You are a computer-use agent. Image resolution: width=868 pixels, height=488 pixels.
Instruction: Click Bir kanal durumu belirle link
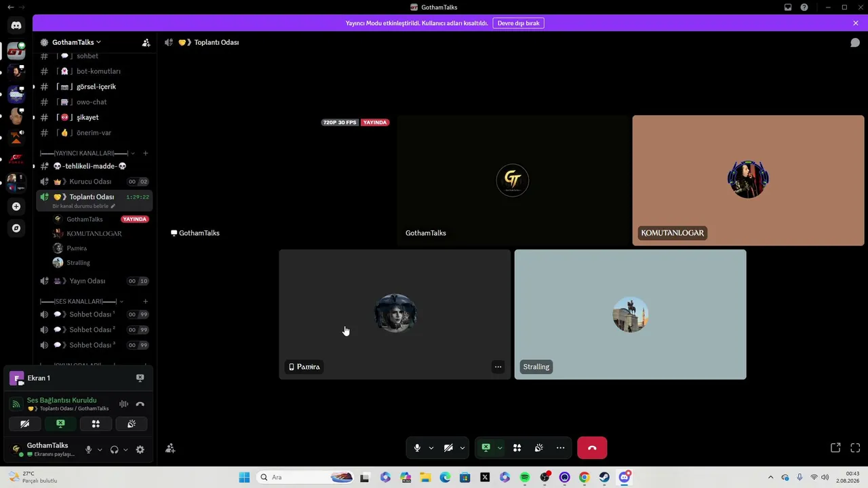coord(83,206)
